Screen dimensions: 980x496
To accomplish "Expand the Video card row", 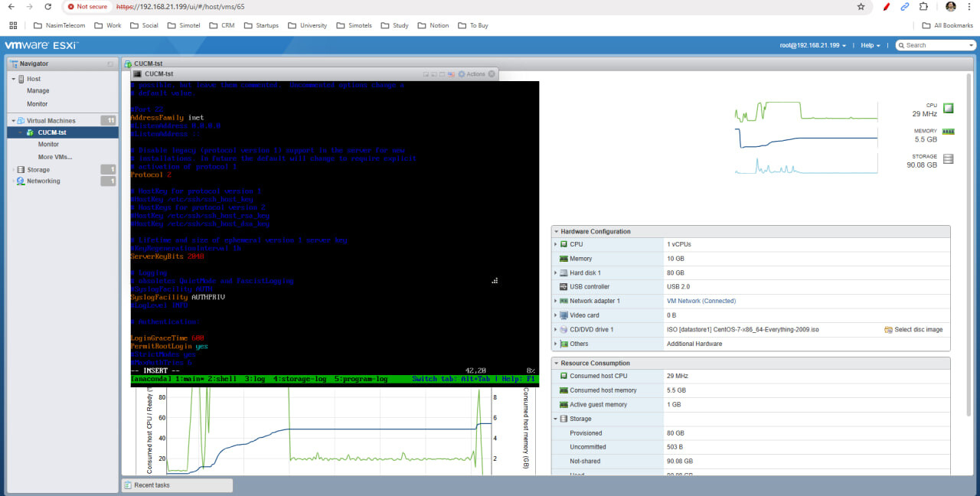I will click(x=556, y=315).
